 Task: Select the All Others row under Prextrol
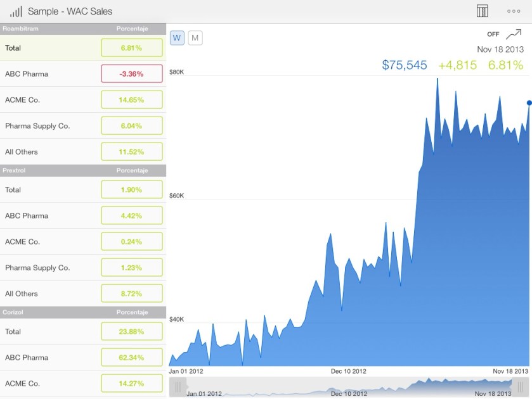coord(51,294)
